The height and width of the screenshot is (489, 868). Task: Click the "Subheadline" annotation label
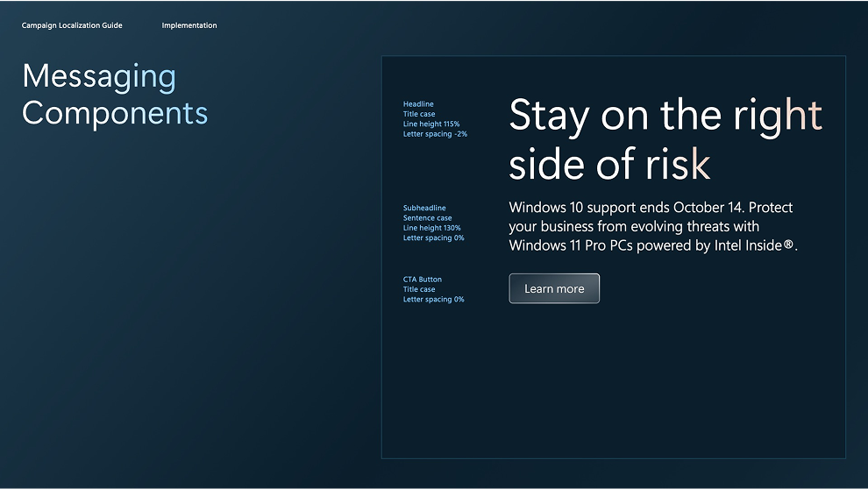click(424, 208)
